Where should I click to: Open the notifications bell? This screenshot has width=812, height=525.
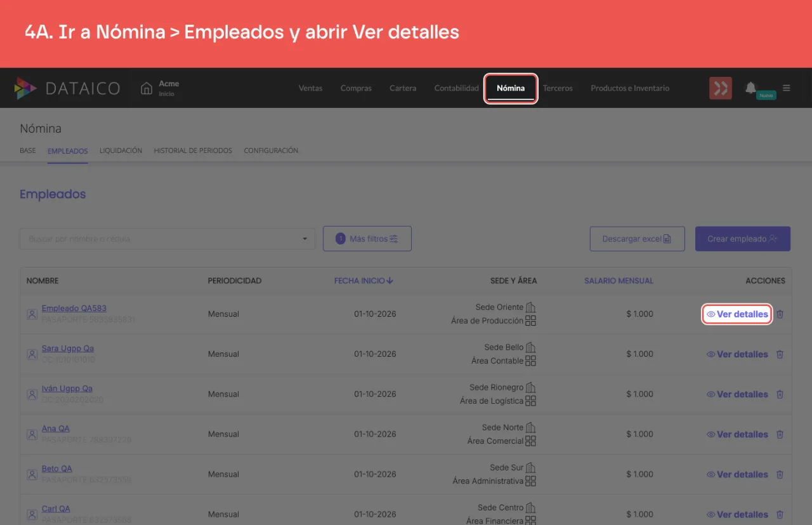(750, 88)
